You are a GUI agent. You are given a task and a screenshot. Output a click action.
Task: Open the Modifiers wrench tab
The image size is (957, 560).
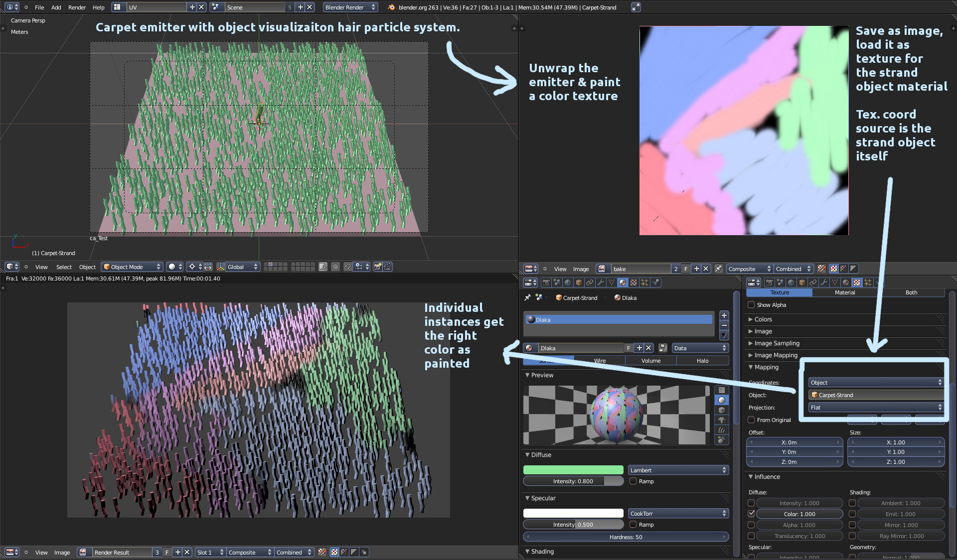tap(601, 282)
